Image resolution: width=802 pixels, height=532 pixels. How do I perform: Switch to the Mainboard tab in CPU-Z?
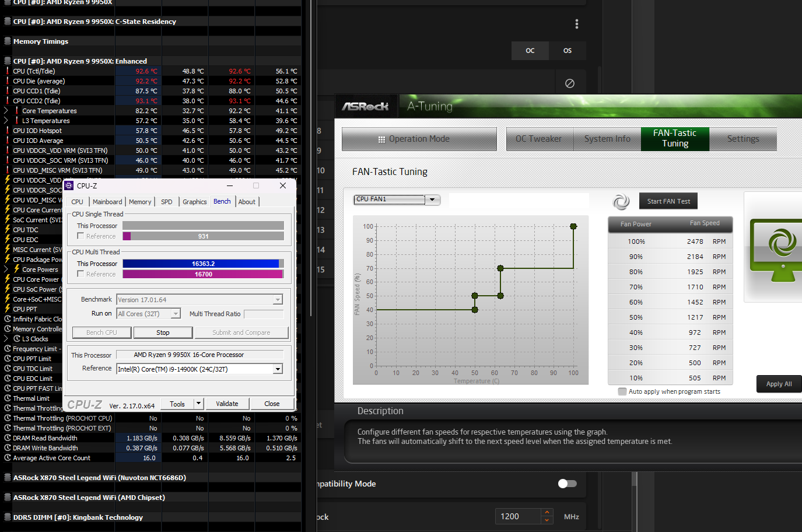click(x=107, y=202)
